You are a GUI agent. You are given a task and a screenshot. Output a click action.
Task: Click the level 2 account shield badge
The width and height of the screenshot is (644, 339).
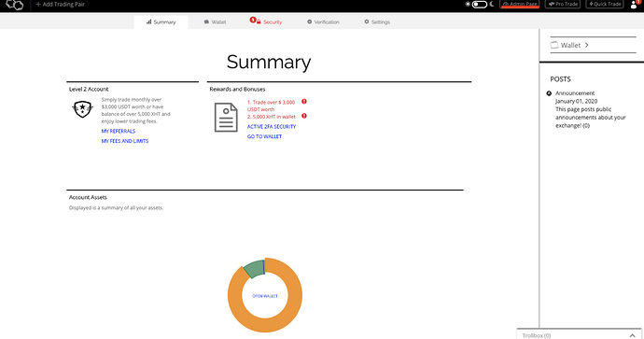click(82, 109)
